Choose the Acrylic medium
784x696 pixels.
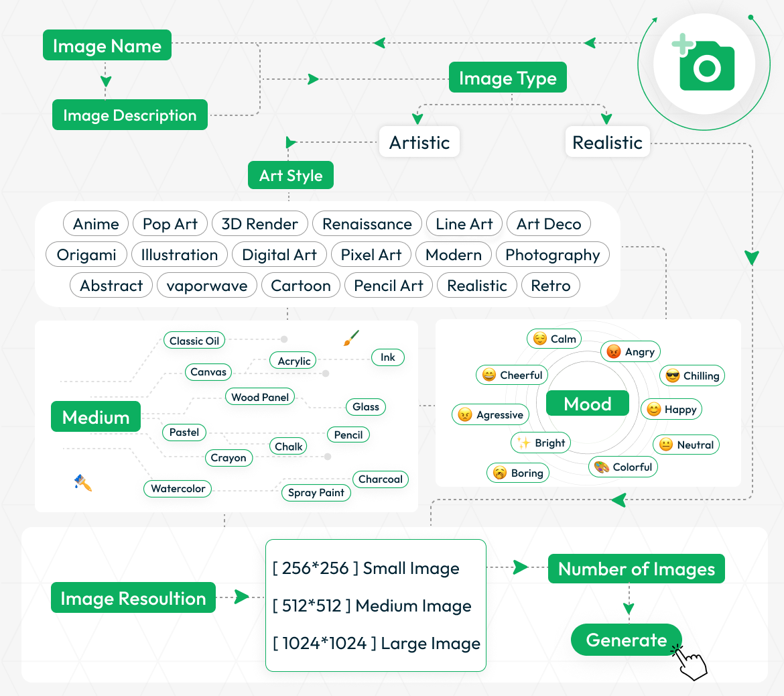point(294,361)
